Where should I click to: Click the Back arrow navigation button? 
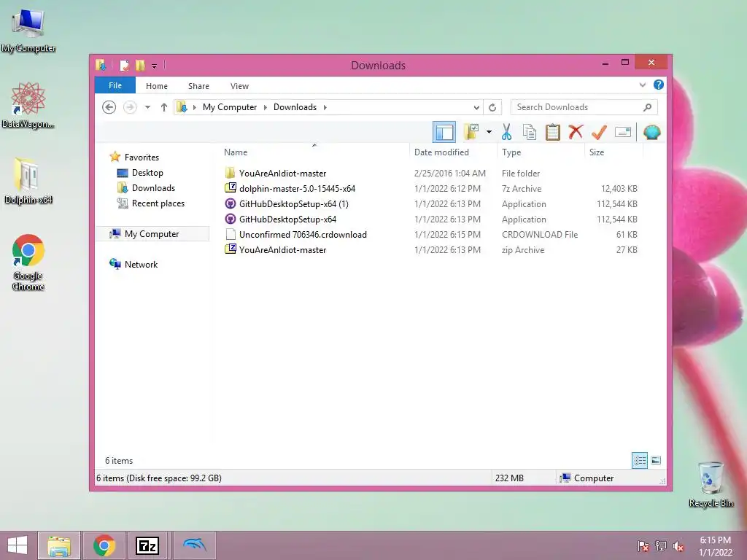(109, 107)
